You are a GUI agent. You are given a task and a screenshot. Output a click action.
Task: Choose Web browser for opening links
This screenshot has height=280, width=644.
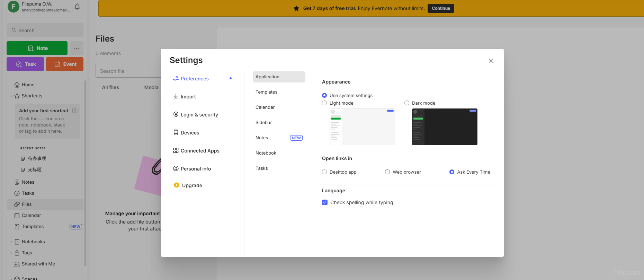pyautogui.click(x=387, y=172)
